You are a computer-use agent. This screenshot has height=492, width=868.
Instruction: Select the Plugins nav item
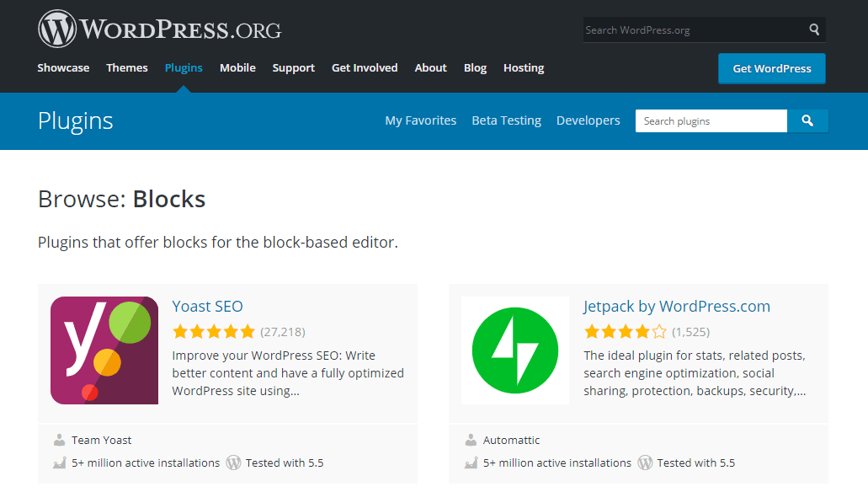point(184,67)
